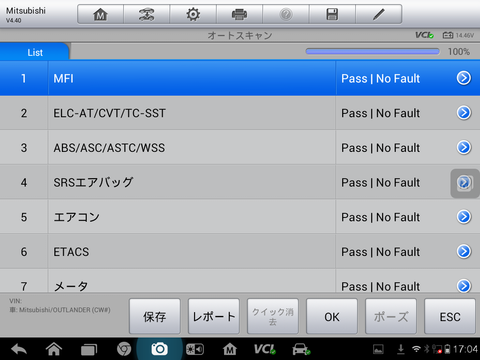Click the 100% scan progress bar
The width and height of the screenshot is (480, 360).
373,51
